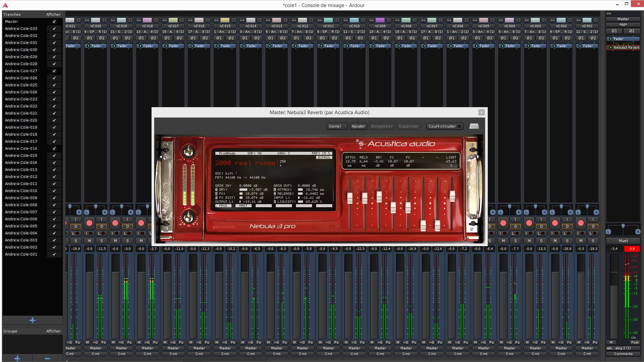Click the green LED on the Nebula3 Revert processor
This screenshot has height=362, width=644.
click(611, 47)
